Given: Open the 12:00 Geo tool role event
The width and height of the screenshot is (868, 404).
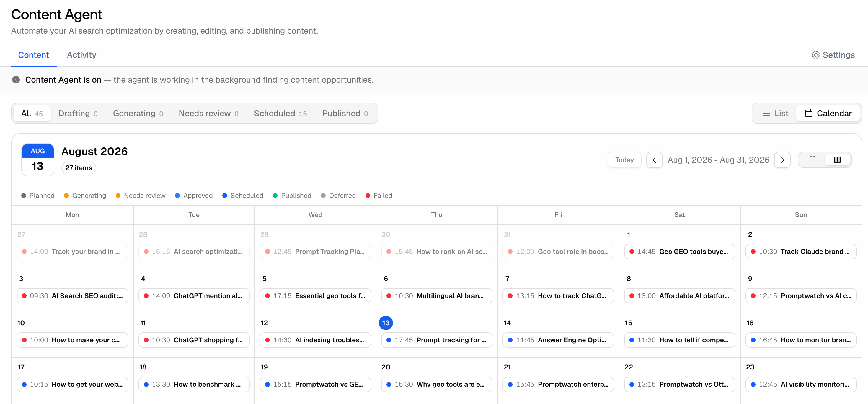Looking at the screenshot, I should [x=558, y=252].
